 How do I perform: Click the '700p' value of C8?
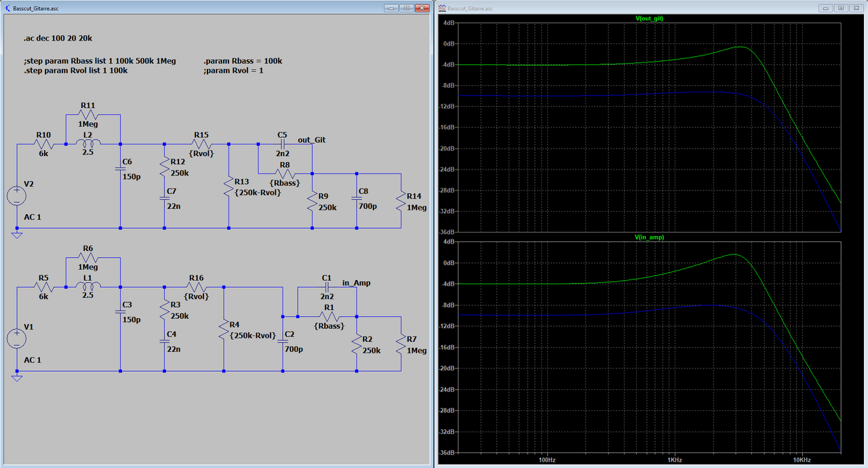pyautogui.click(x=368, y=206)
